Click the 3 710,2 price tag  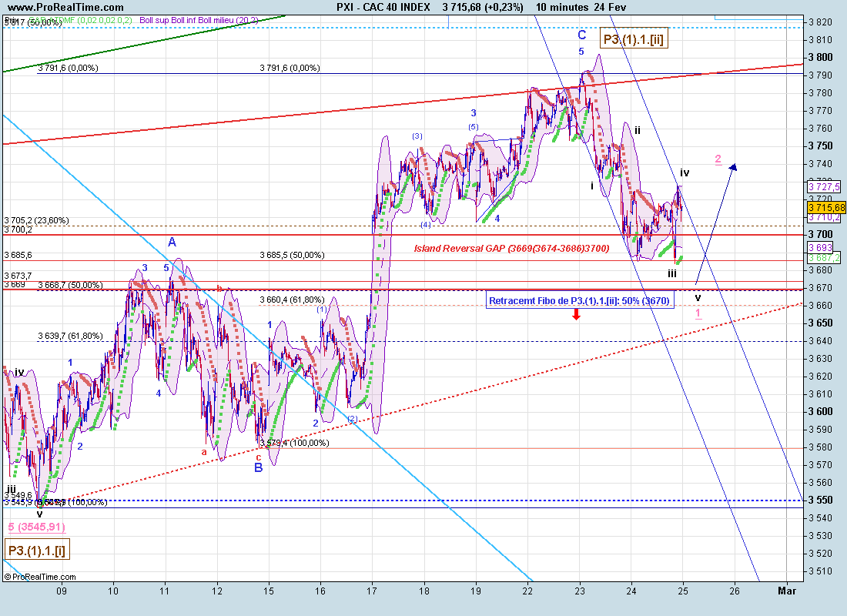coord(824,217)
